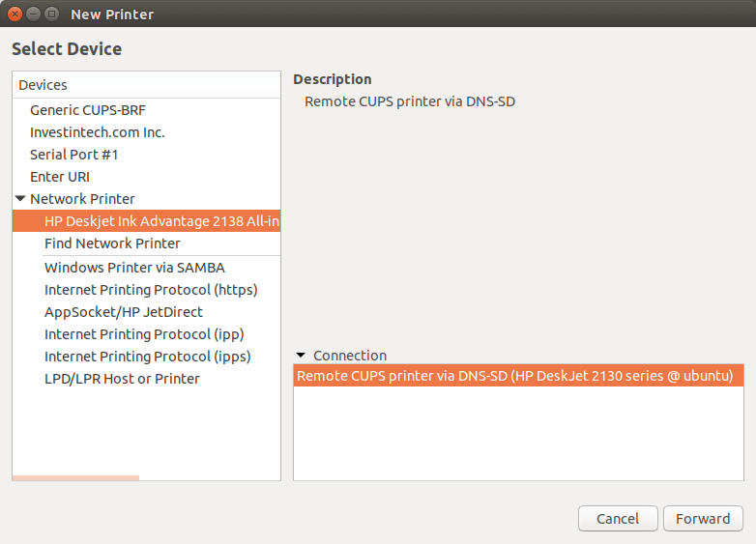Collapse the Network Printer tree expander

20,199
